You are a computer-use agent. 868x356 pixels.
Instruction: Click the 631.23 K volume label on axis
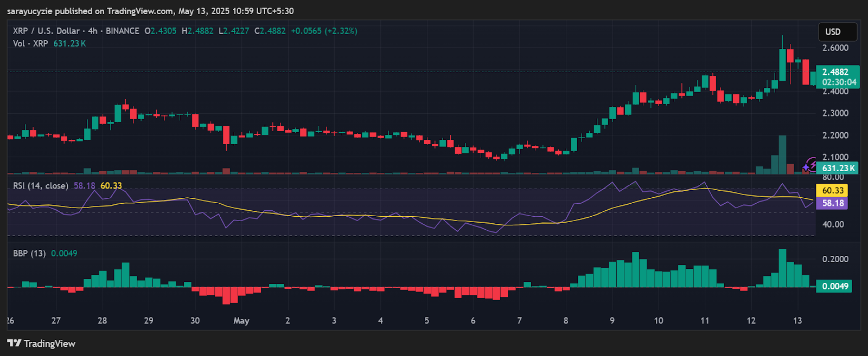point(838,169)
